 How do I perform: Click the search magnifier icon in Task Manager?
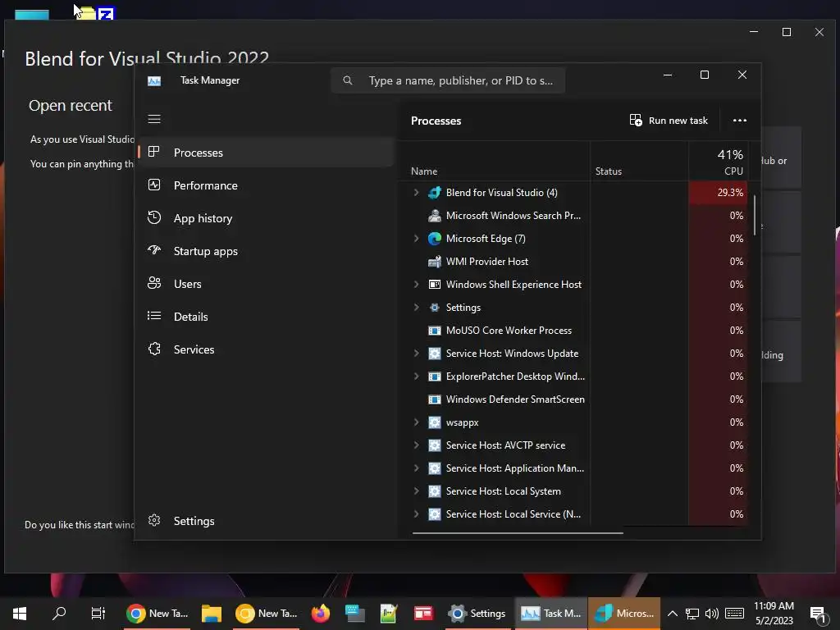(x=348, y=80)
